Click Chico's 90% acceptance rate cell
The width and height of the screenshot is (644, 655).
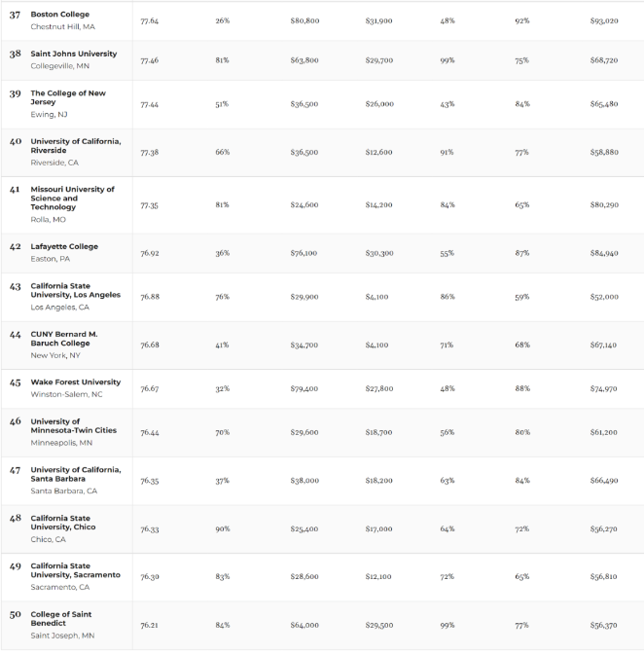pyautogui.click(x=223, y=529)
